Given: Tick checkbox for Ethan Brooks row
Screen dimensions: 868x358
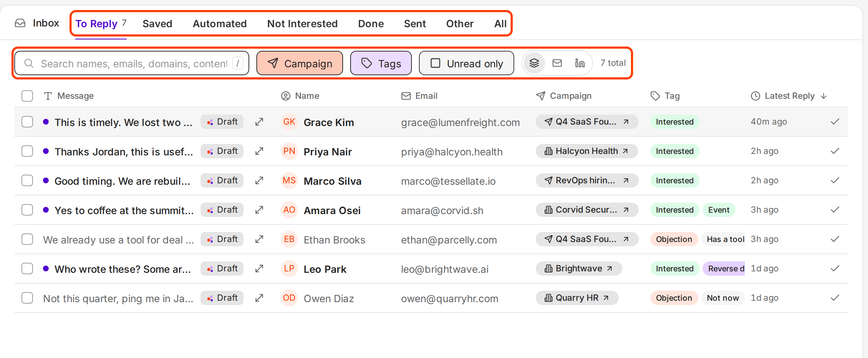Looking at the screenshot, I should (27, 239).
